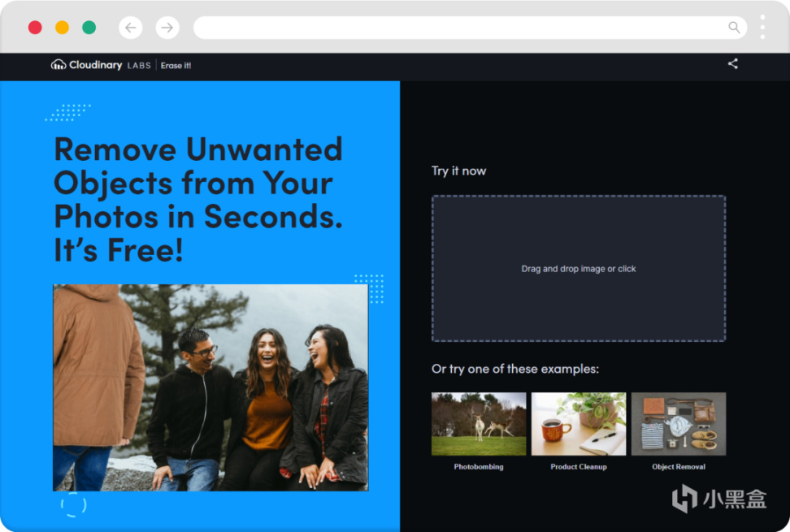Click the drag and drop image area
The image size is (790, 532).
579,268
